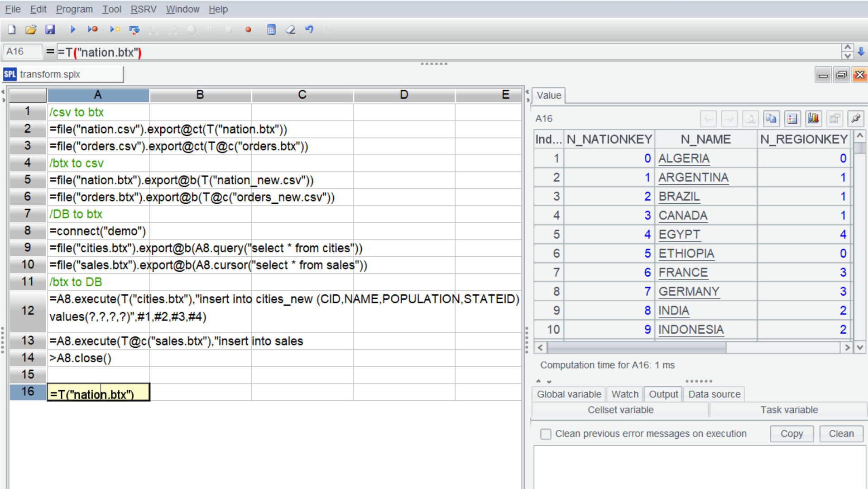
Task: Click the blue undo arrow icon
Action: click(x=309, y=30)
